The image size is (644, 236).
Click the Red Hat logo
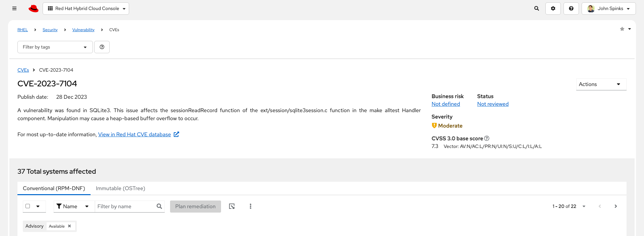click(x=34, y=8)
